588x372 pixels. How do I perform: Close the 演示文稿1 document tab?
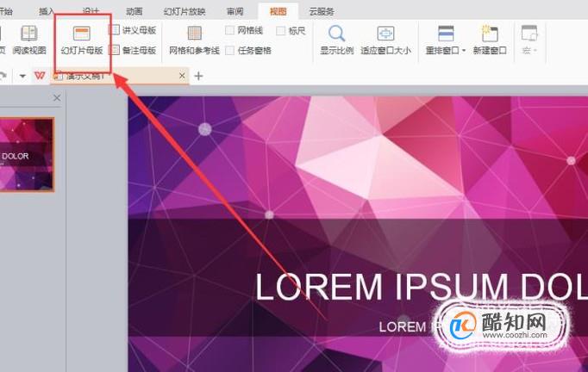click(182, 76)
